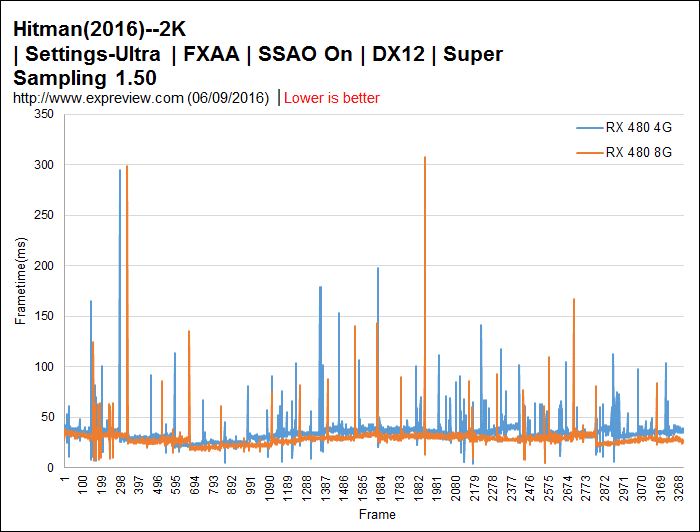700x532 pixels.
Task: Select the RX 480 4G legend entry
Action: point(624,128)
